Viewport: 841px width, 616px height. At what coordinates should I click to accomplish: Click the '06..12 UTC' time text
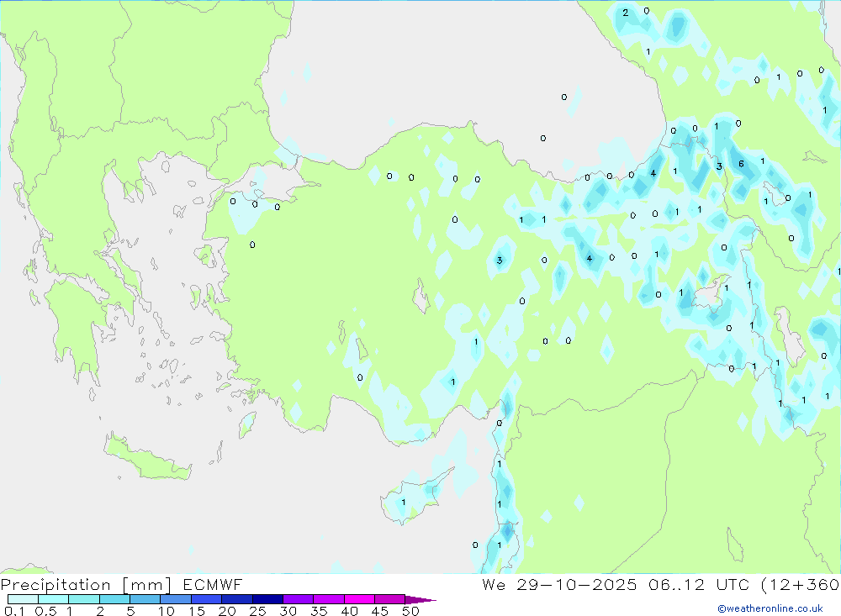(698, 585)
